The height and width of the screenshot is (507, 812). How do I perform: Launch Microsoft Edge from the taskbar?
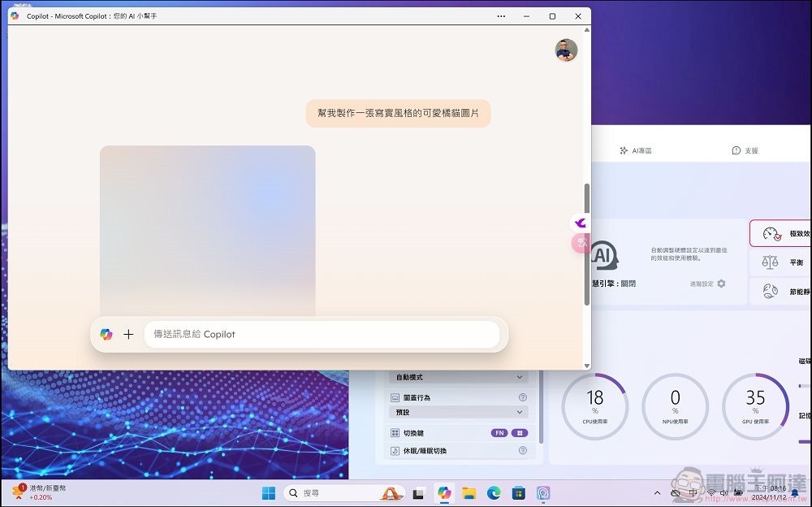(x=494, y=493)
